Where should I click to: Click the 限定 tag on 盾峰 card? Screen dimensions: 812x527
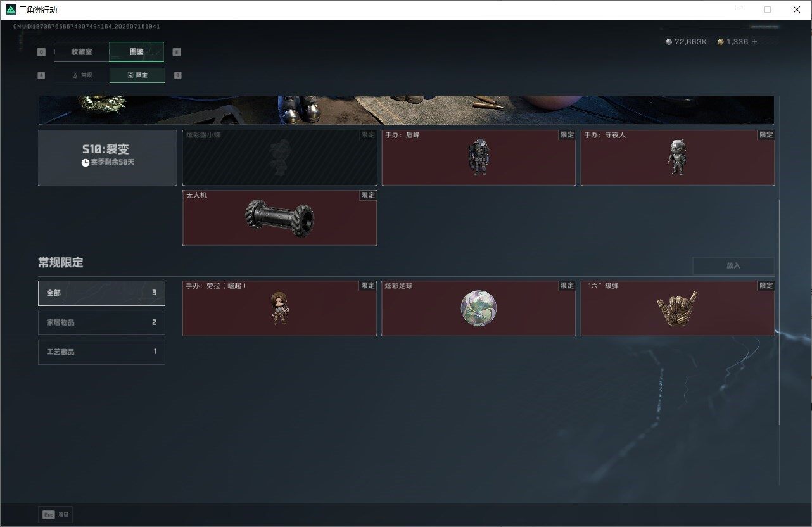tap(567, 135)
